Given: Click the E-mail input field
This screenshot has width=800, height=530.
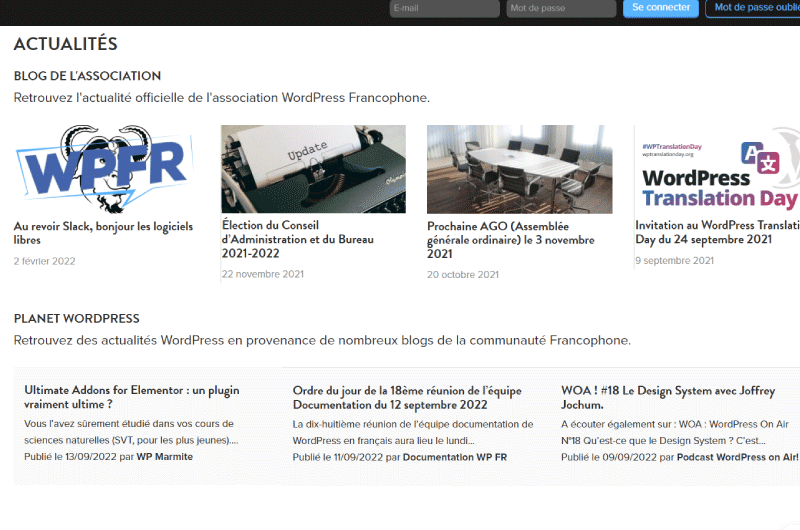Looking at the screenshot, I should click(x=444, y=8).
